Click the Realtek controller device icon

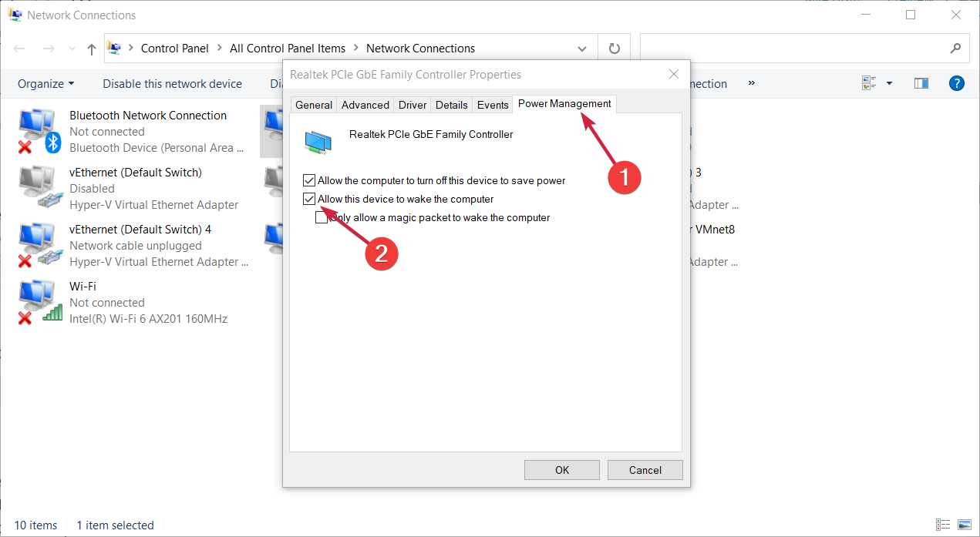318,141
